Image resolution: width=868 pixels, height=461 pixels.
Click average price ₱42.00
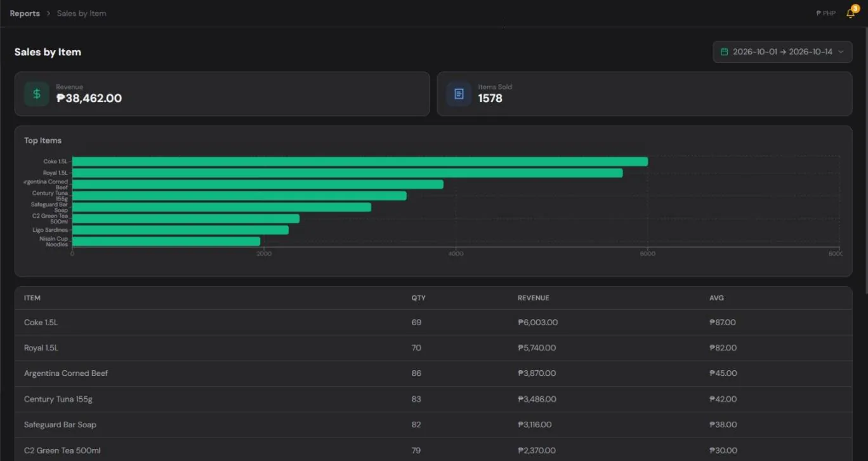coord(723,399)
